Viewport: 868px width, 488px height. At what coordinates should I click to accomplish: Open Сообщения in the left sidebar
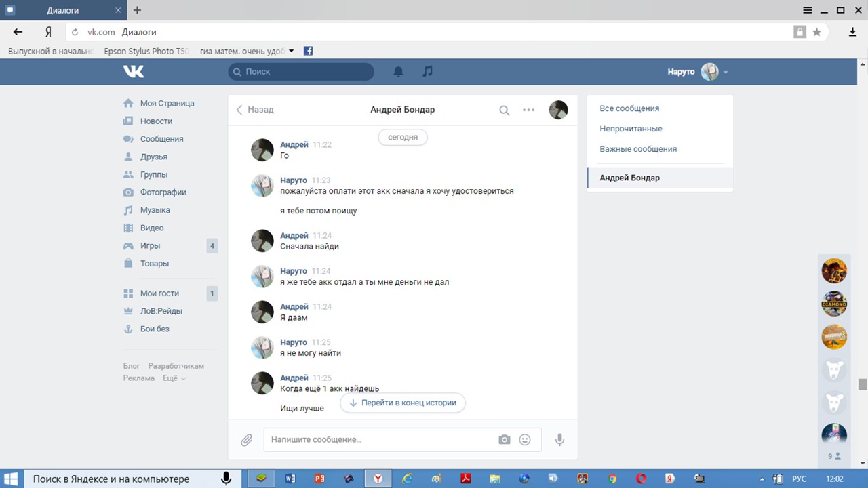(x=161, y=139)
